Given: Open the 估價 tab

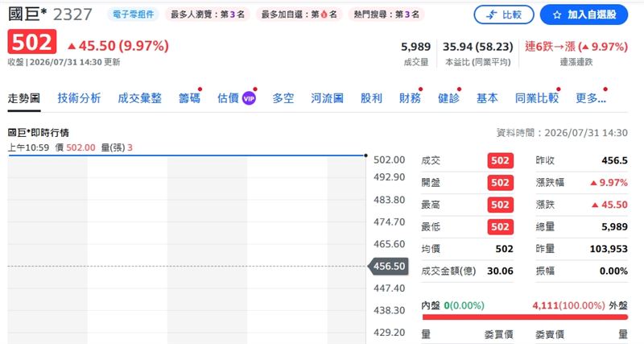Looking at the screenshot, I should pos(228,98).
